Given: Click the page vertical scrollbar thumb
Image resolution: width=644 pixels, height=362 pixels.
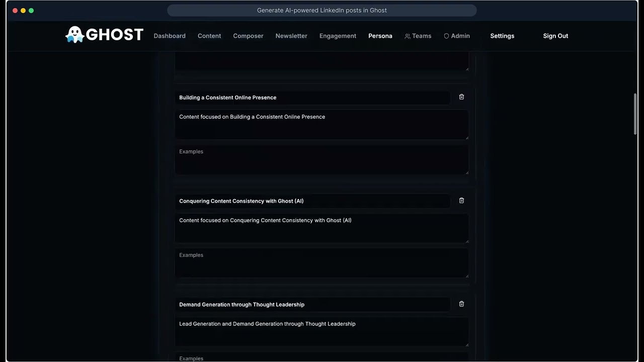Looking at the screenshot, I should coord(635,114).
